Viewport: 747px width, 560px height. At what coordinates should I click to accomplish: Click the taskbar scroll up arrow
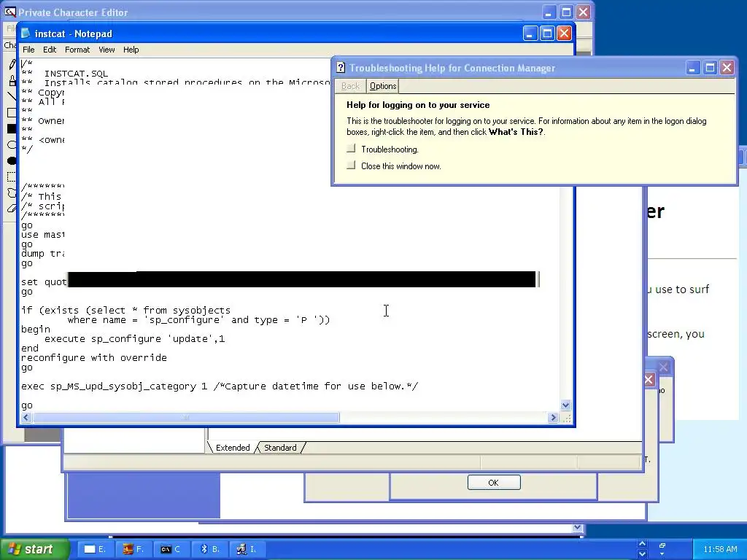point(642,544)
